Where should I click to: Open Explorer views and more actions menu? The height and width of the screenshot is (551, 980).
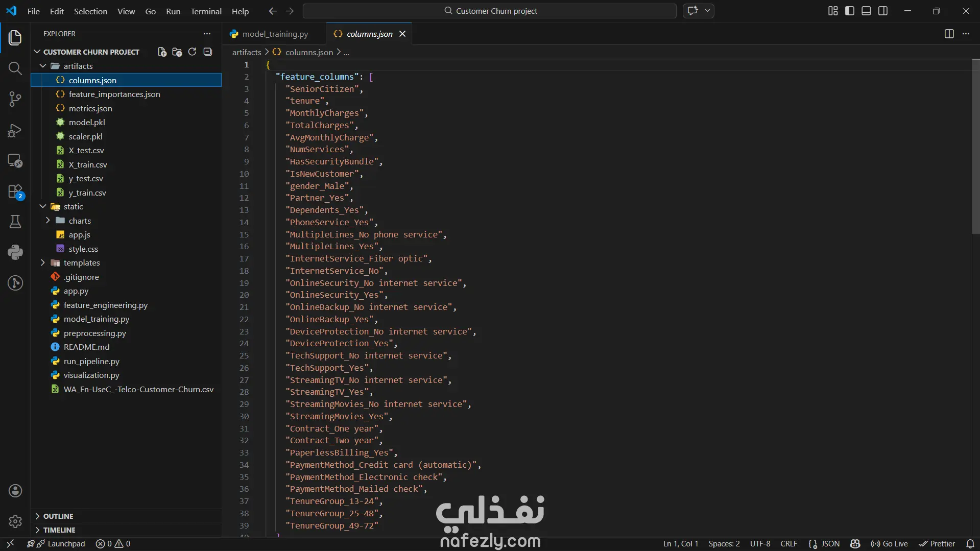207,34
